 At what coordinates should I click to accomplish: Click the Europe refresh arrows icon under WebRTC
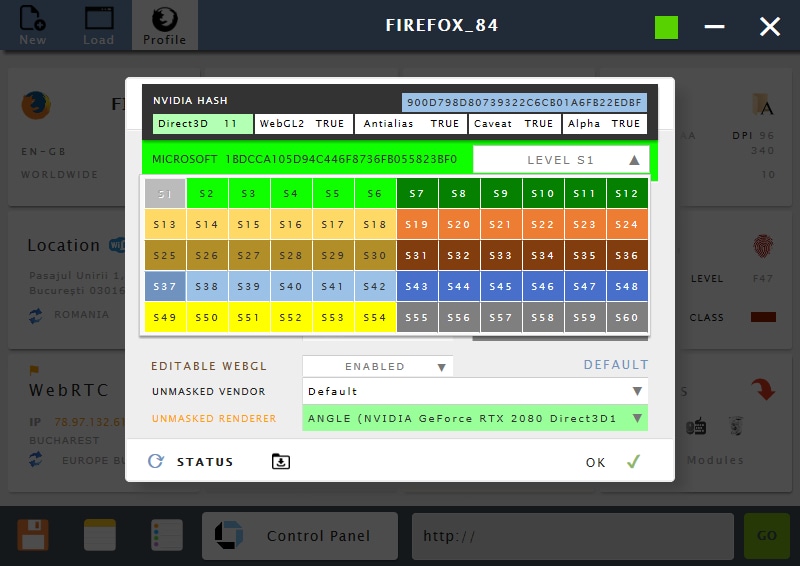(x=36, y=459)
